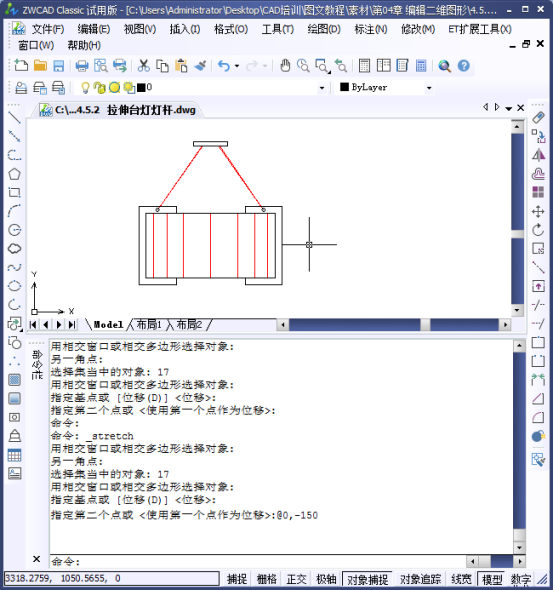Screen dimensions: 554x590
Task: Click the Match Properties brush icon
Action: click(x=200, y=65)
